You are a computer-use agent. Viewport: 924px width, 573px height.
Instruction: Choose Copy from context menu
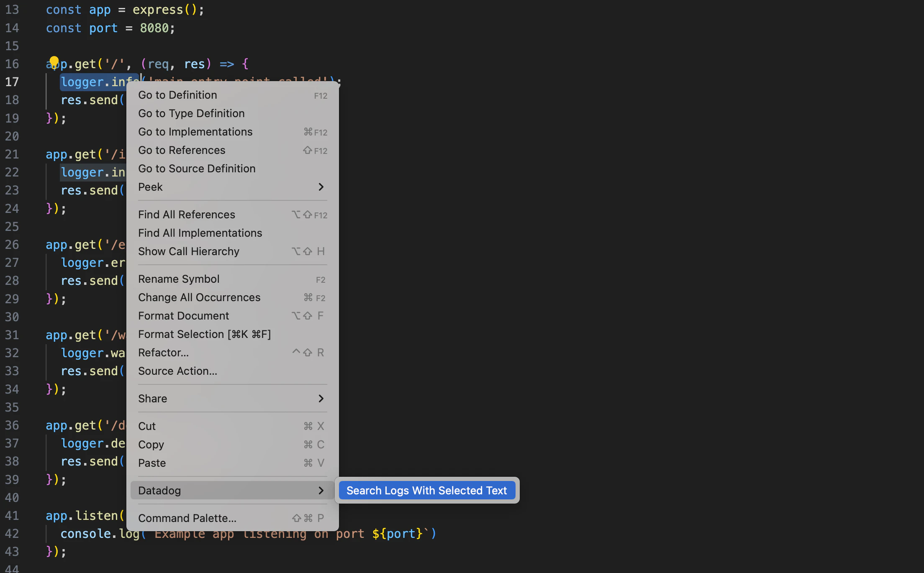pos(151,445)
